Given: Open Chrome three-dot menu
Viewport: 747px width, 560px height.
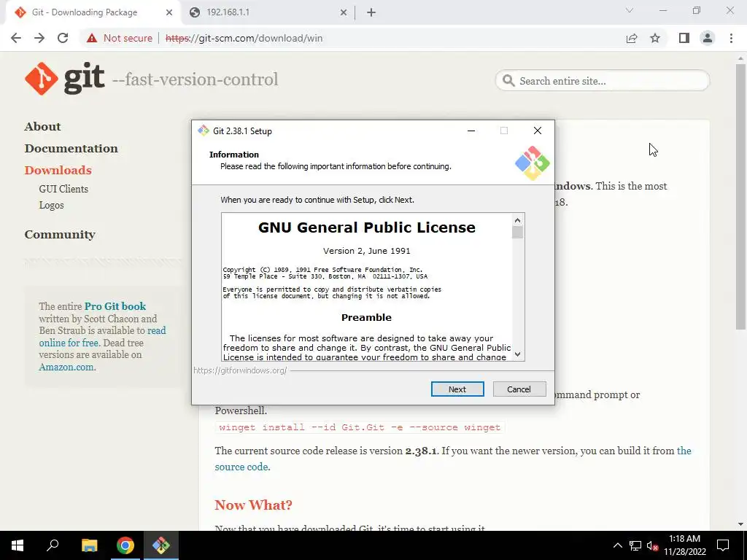Looking at the screenshot, I should [731, 38].
